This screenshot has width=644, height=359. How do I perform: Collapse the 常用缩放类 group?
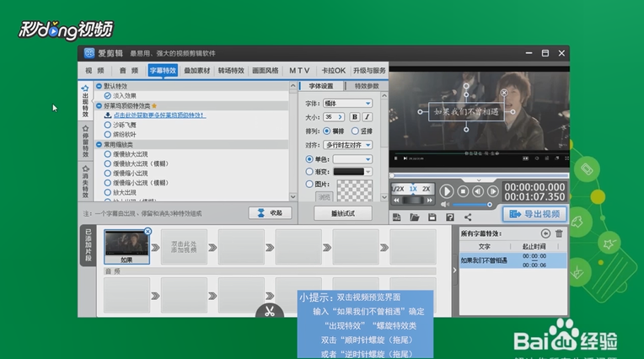point(99,145)
